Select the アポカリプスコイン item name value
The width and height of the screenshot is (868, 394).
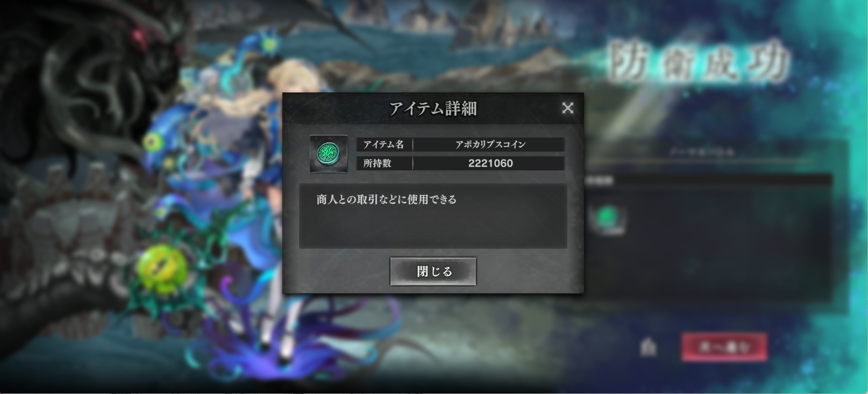pyautogui.click(x=490, y=145)
